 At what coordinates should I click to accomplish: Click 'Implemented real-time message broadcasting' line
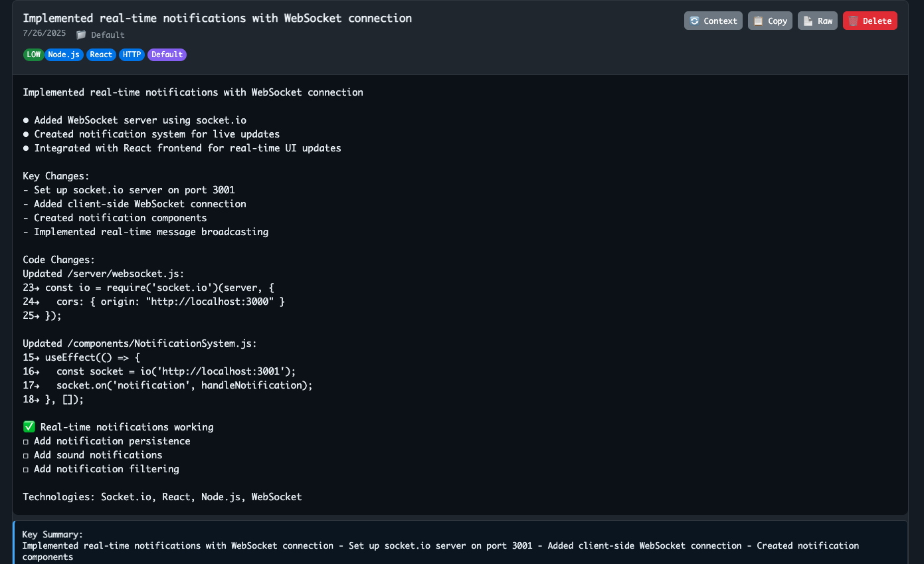(x=145, y=232)
